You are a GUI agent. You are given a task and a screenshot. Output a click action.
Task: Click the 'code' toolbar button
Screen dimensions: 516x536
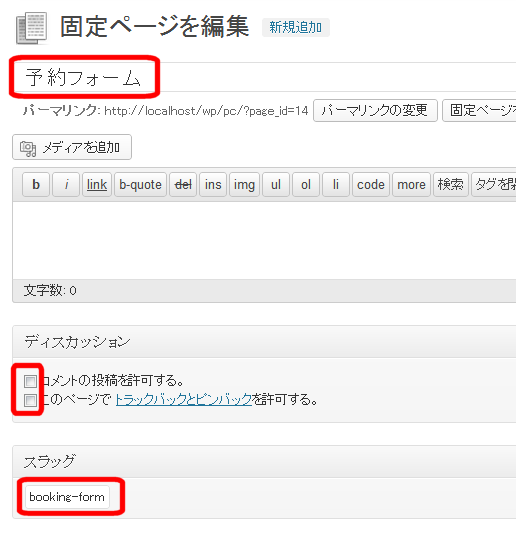coord(371,185)
